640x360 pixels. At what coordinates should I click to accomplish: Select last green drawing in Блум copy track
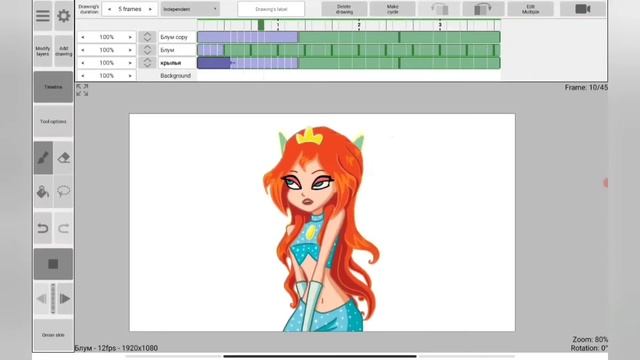click(450, 37)
